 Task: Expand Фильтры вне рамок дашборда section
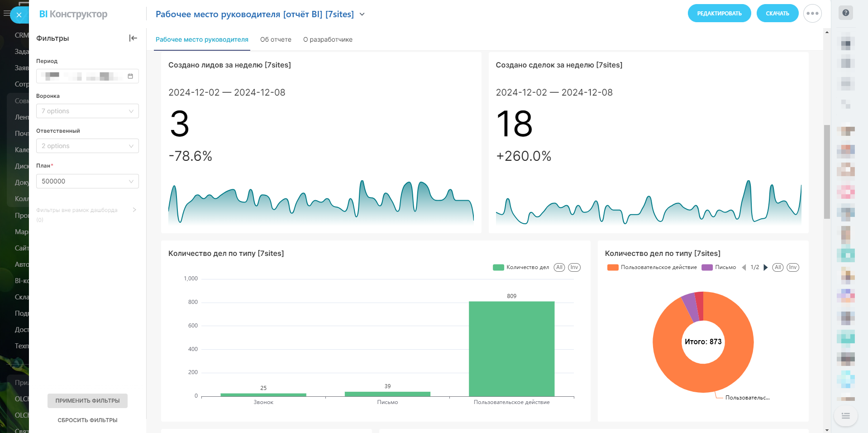134,210
